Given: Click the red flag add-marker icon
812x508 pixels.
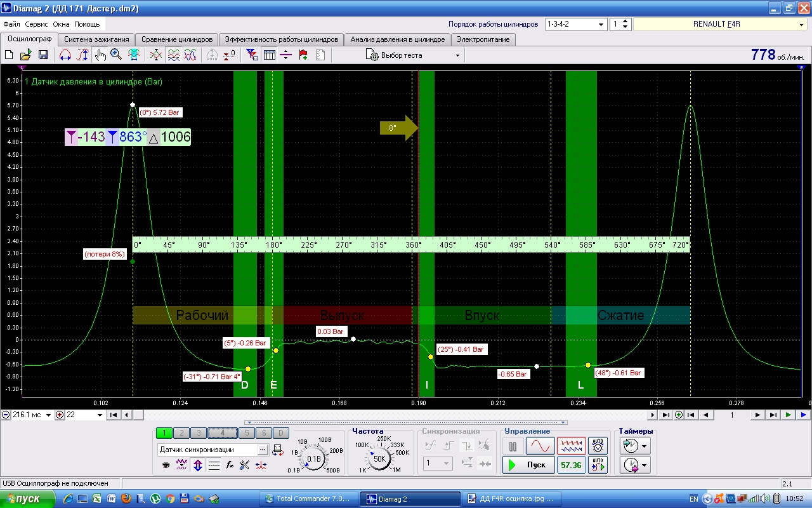Looking at the screenshot, I should (303, 55).
